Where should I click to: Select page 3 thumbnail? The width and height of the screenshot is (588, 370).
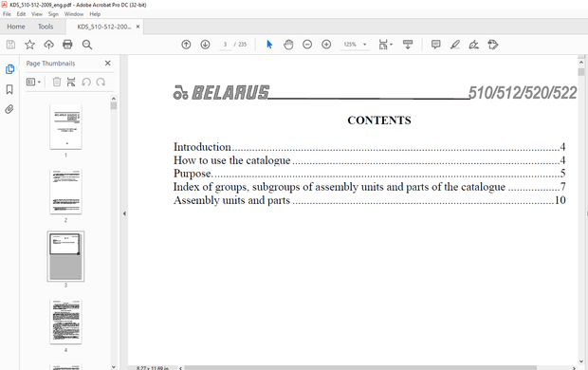pos(65,256)
